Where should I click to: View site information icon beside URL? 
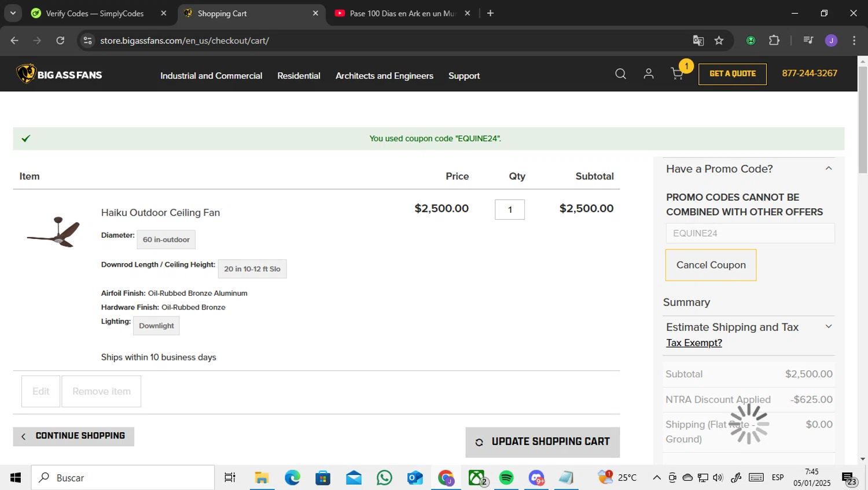coord(88,40)
